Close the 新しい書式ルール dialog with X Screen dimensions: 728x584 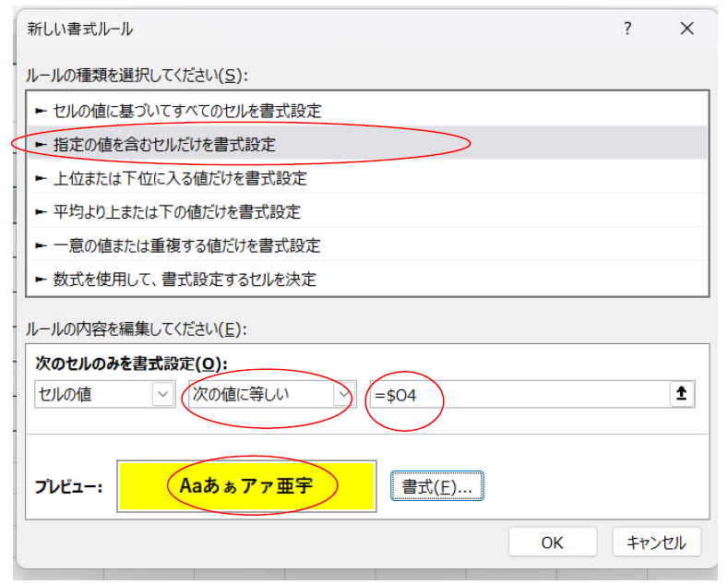point(686,30)
